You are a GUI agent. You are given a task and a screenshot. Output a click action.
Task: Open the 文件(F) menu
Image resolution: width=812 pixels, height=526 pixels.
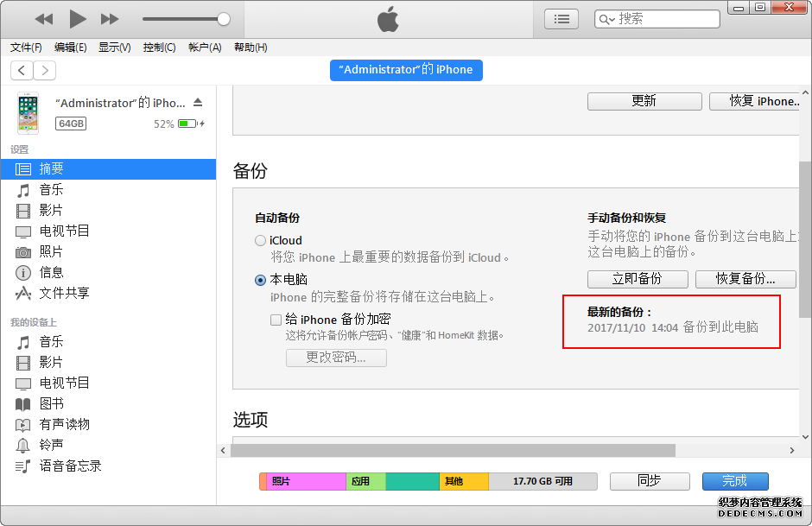click(x=26, y=48)
